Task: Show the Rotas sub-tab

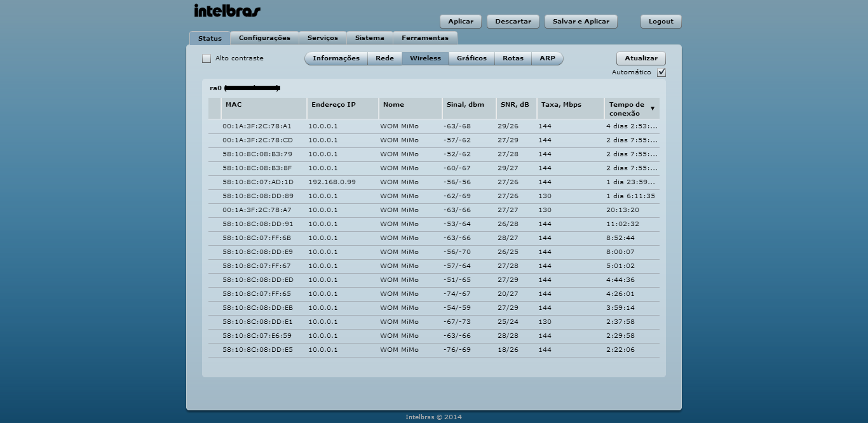Action: tap(513, 58)
